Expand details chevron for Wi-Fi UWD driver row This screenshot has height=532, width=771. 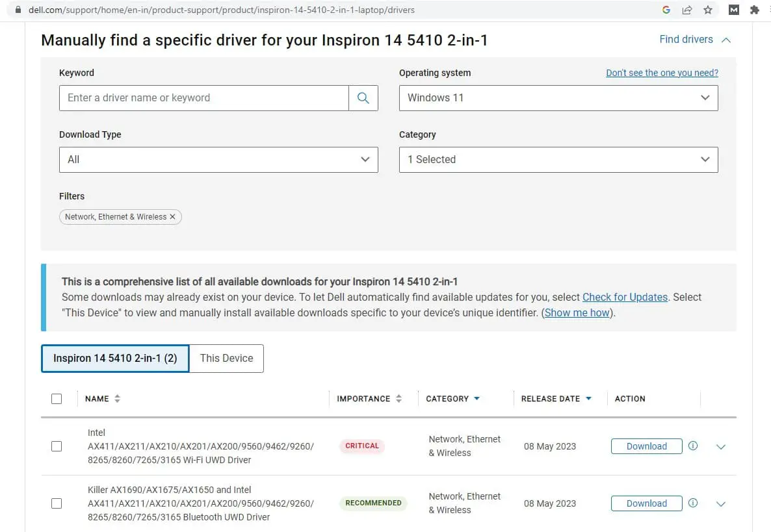(720, 447)
